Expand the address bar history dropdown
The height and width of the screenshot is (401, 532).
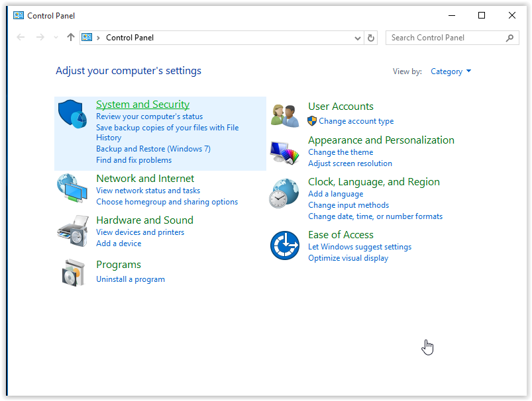(x=357, y=38)
